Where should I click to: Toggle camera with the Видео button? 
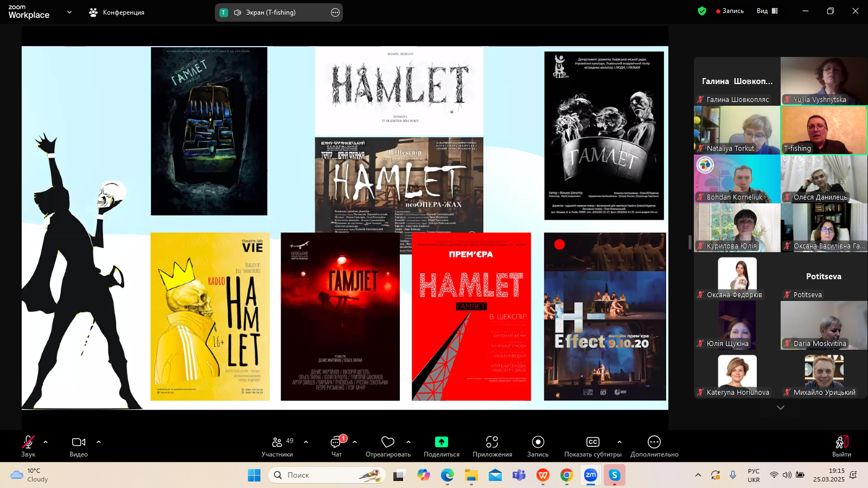click(79, 446)
